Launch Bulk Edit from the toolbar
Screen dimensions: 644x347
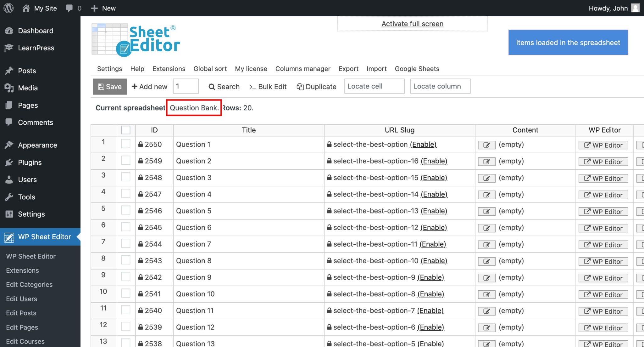coord(268,87)
